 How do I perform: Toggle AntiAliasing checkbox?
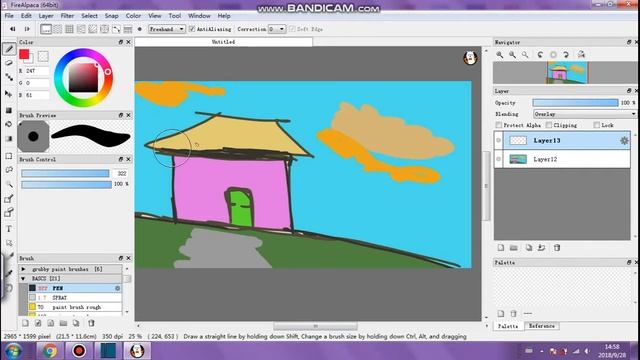(192, 29)
